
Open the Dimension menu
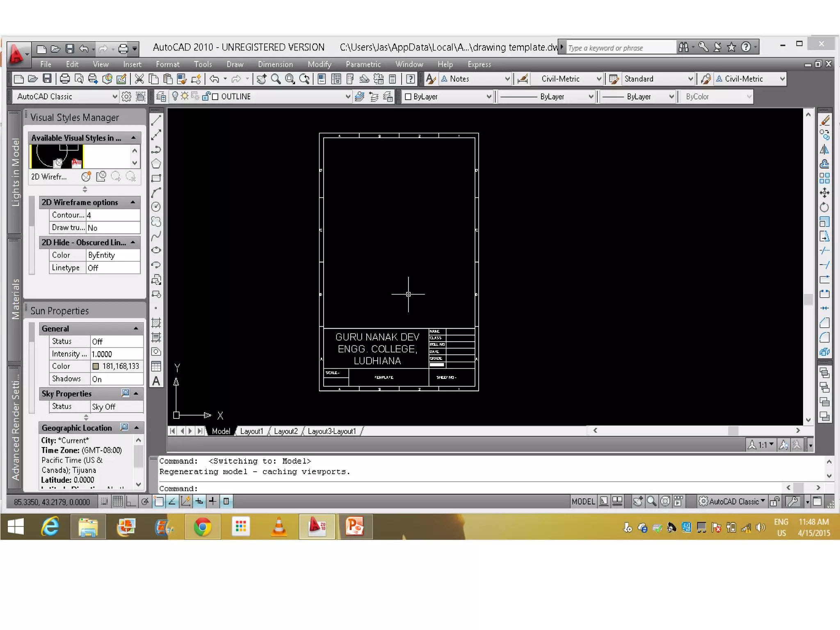tap(275, 64)
